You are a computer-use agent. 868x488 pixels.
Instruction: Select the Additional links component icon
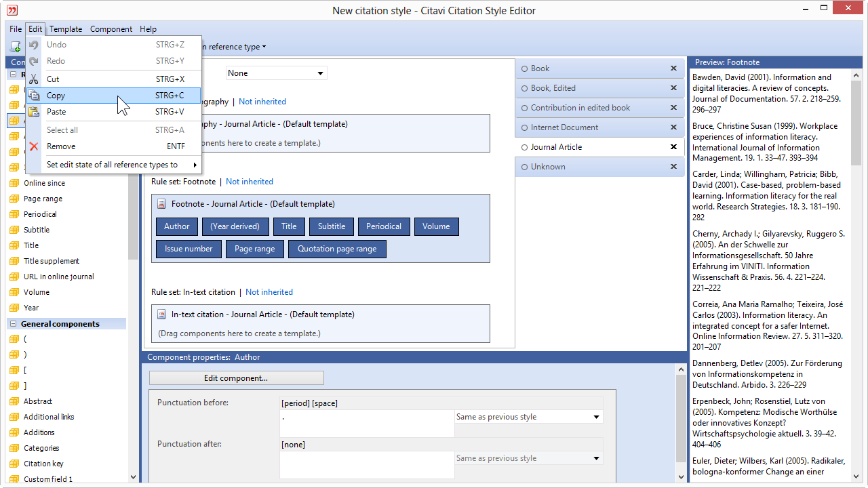pyautogui.click(x=14, y=417)
